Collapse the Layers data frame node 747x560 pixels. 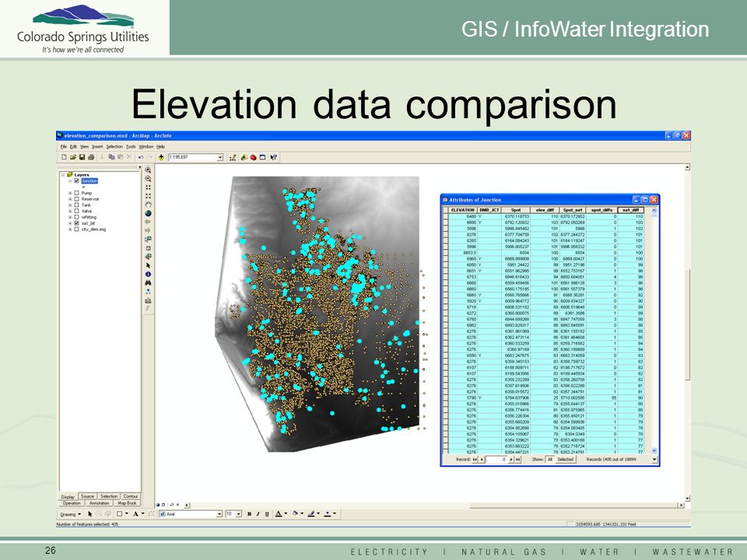coord(63,175)
